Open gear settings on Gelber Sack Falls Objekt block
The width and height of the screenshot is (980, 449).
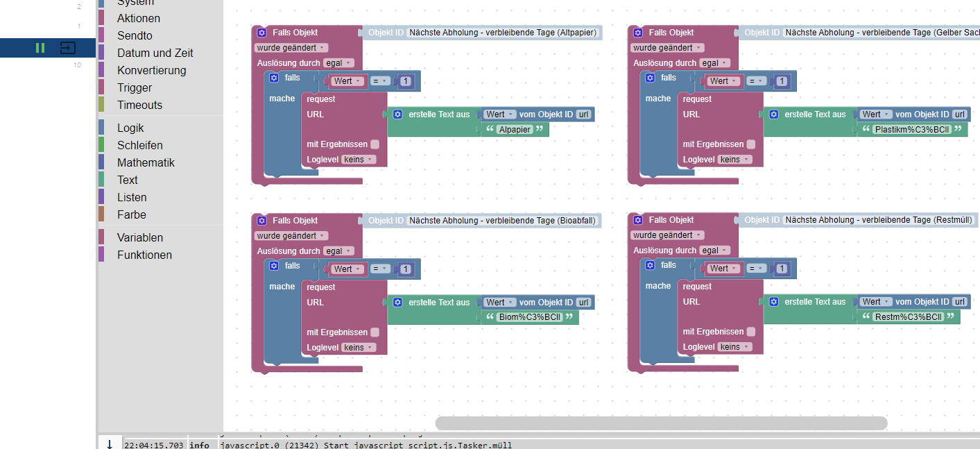click(637, 33)
